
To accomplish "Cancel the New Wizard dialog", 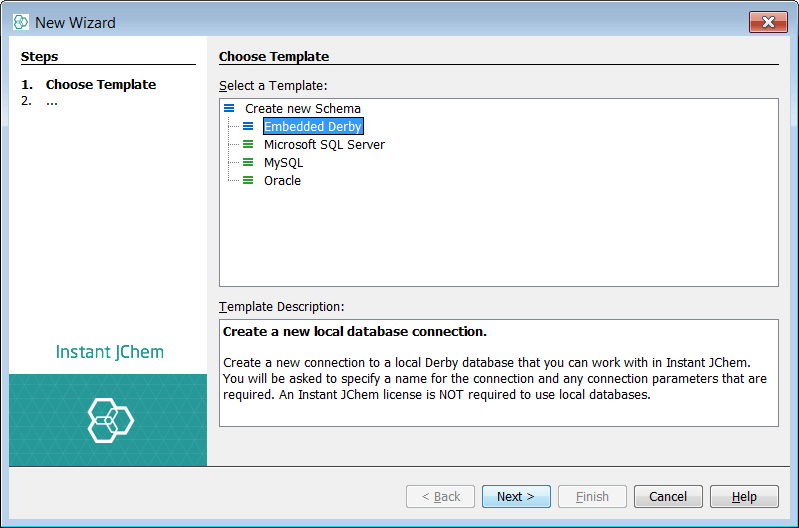I will [x=667, y=497].
